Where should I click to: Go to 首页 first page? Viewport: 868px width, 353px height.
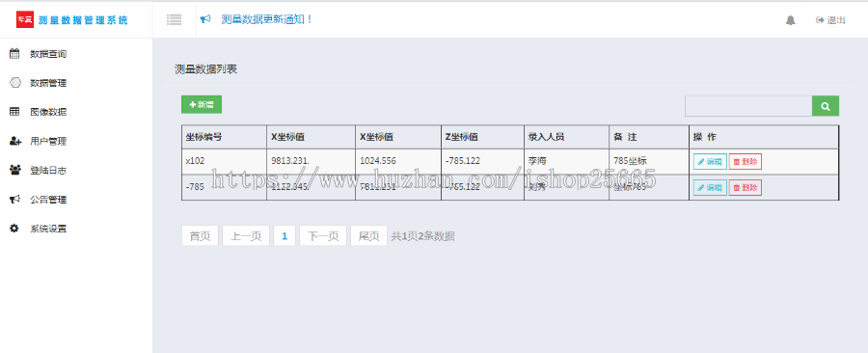[200, 236]
